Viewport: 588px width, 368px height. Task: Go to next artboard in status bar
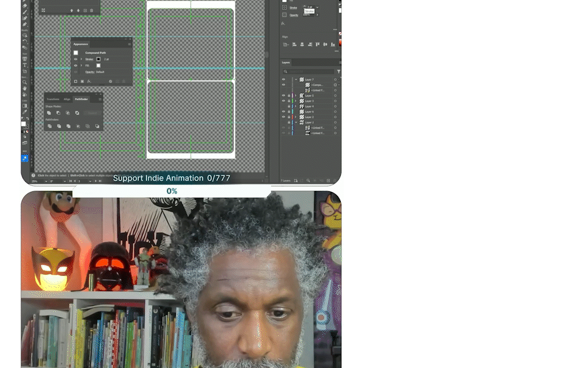click(x=96, y=181)
